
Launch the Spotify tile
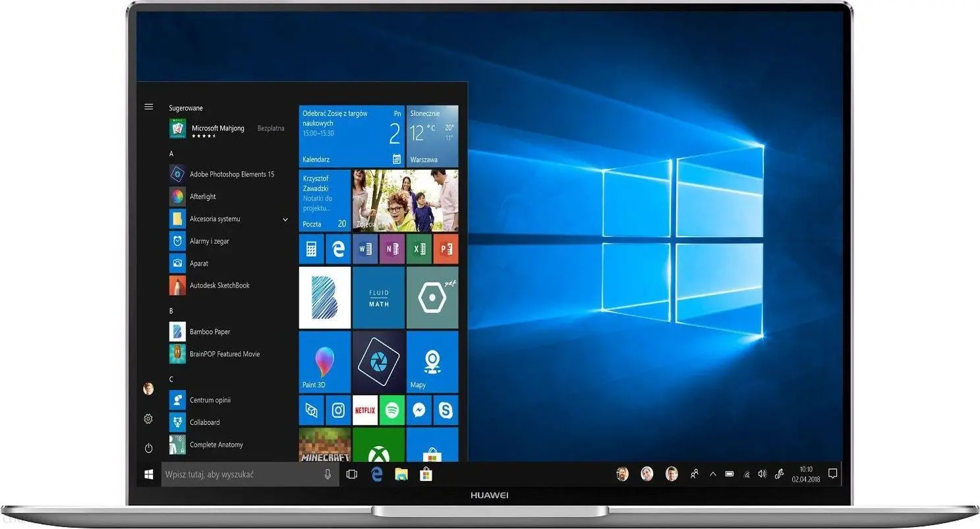tap(392, 410)
